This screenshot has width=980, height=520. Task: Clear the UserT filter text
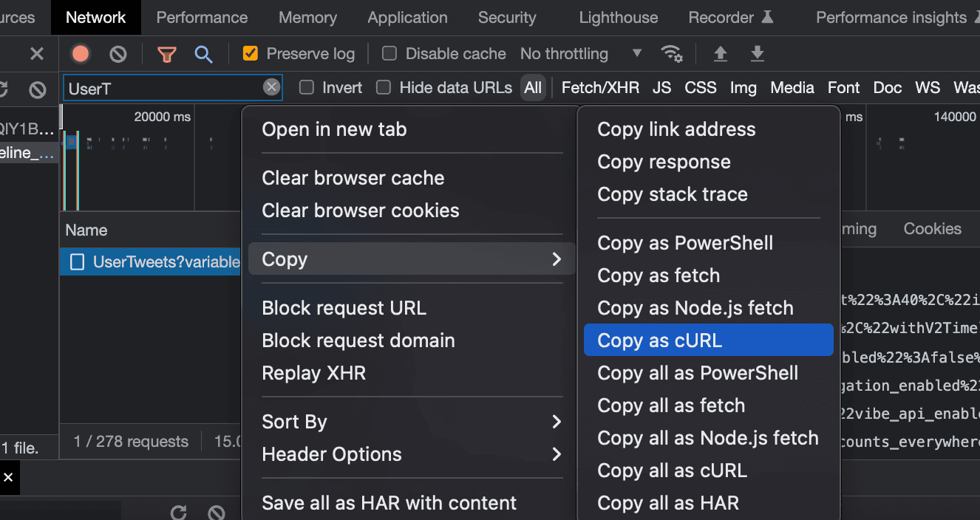(271, 87)
